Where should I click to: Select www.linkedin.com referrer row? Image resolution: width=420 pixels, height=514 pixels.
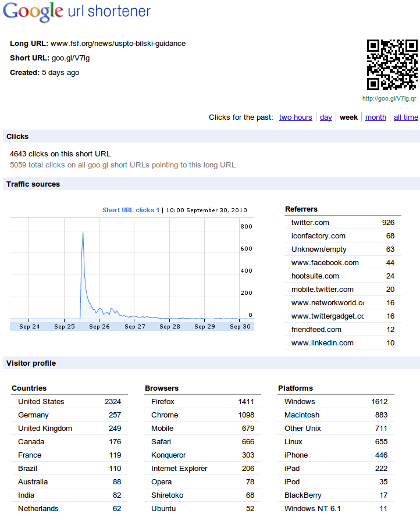point(343,343)
